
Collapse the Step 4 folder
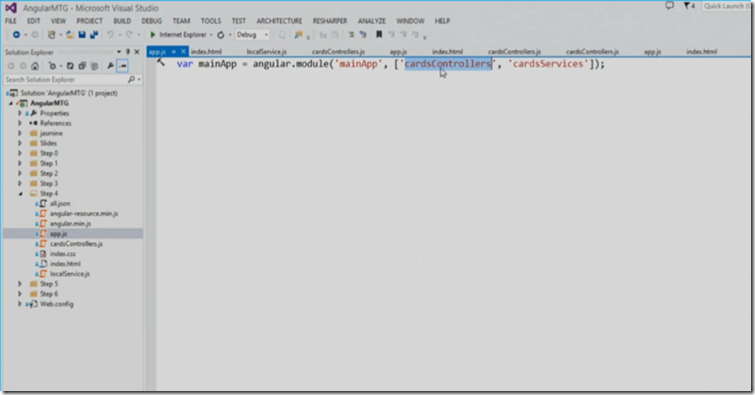(20, 194)
